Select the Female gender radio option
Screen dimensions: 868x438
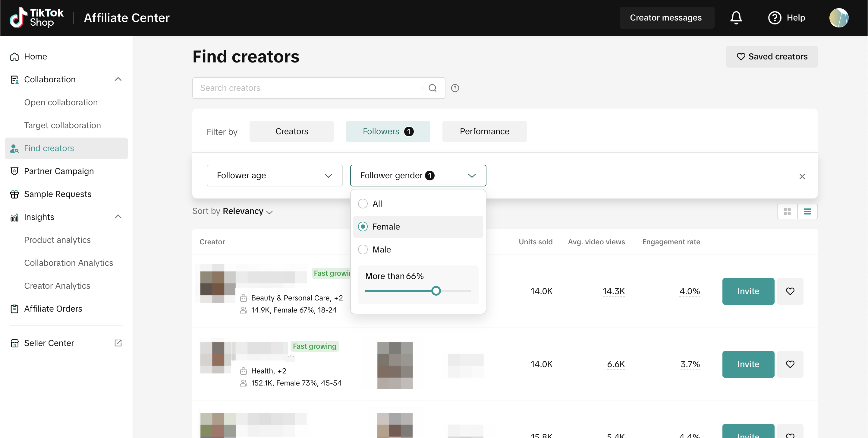pos(363,227)
